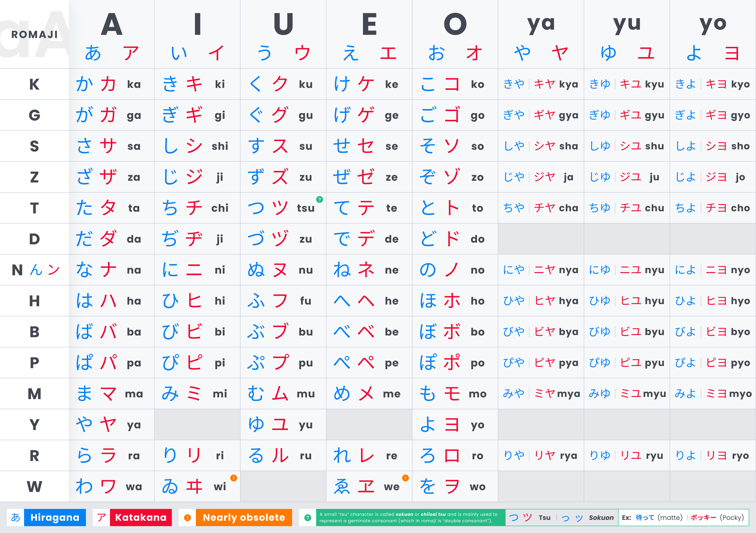This screenshot has height=533, width=756.
Task: Click the green sokuon explanation text
Action: [x=411, y=518]
